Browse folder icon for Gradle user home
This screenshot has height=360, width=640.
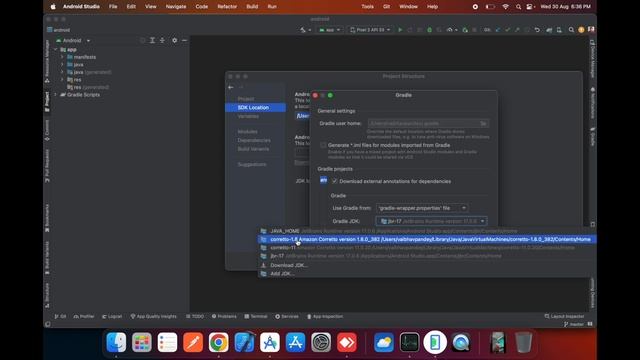tap(483, 123)
